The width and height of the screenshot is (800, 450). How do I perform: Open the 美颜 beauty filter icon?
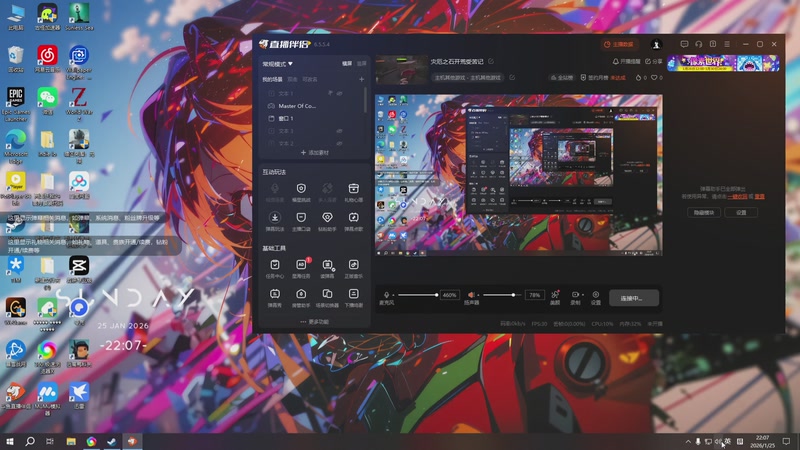click(x=555, y=297)
